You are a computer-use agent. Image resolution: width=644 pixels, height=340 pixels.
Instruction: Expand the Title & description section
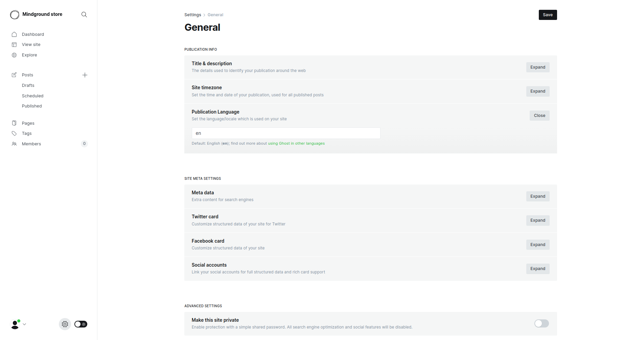537,67
